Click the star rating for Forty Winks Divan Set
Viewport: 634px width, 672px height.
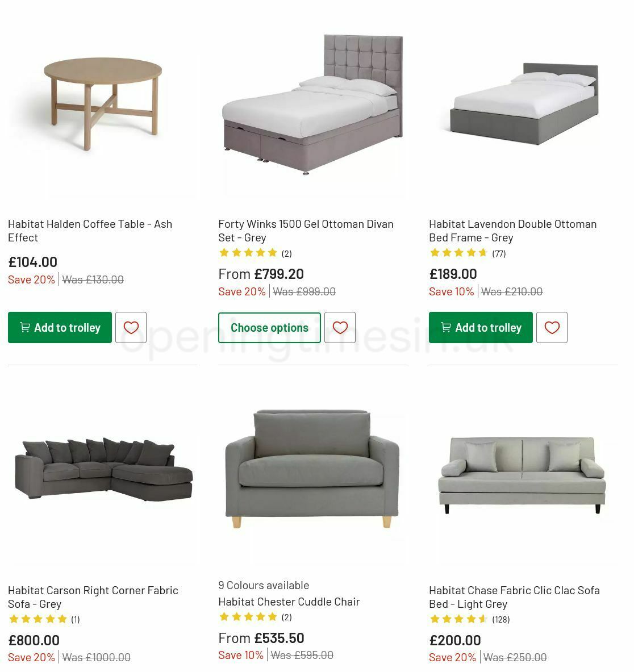[x=248, y=253]
